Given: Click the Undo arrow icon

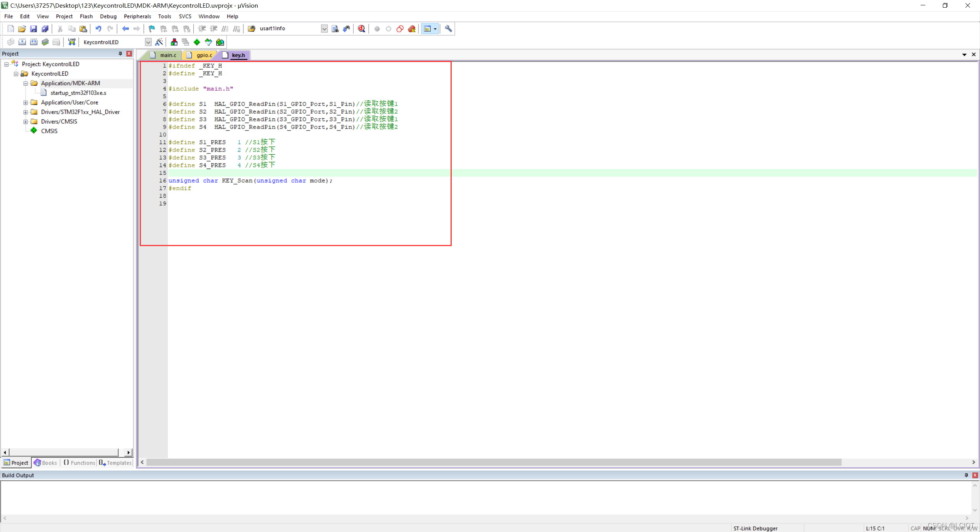Looking at the screenshot, I should [x=98, y=29].
